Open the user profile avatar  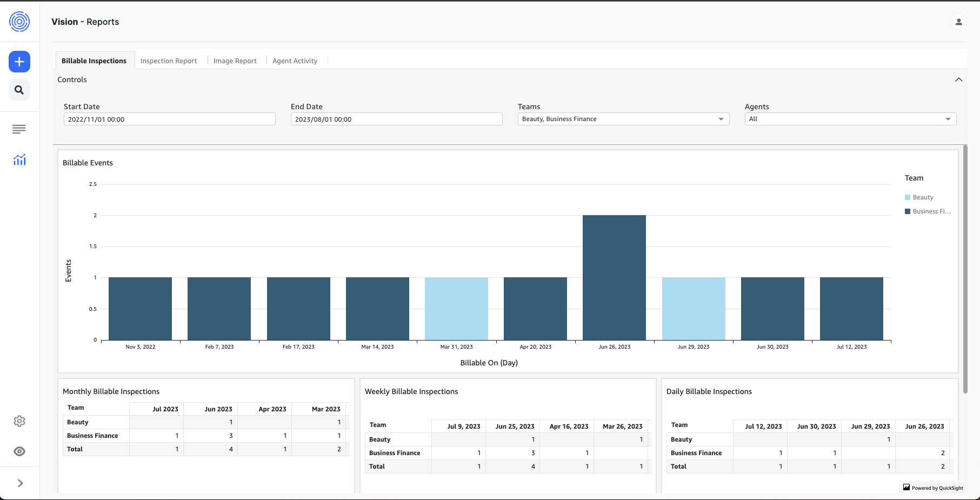click(x=958, y=22)
